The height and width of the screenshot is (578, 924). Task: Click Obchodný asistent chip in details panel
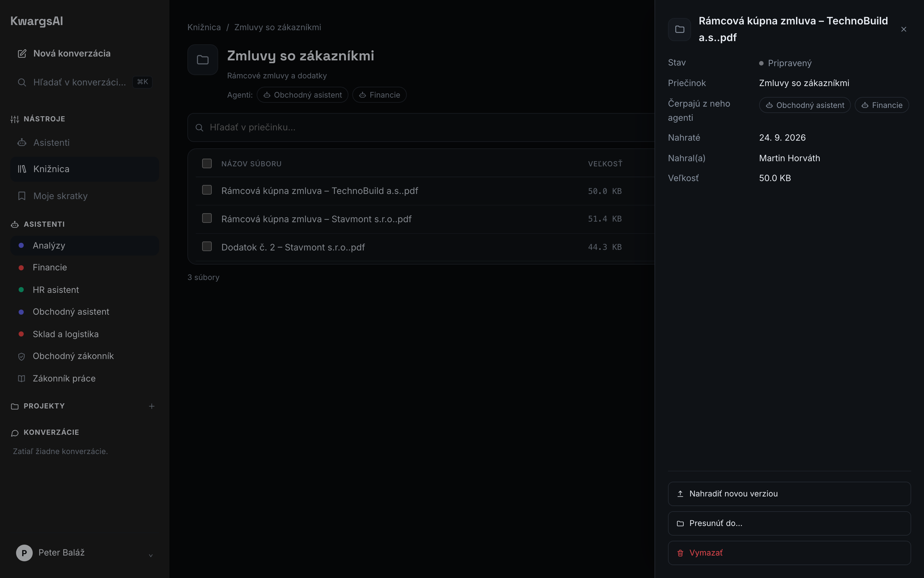pos(805,105)
